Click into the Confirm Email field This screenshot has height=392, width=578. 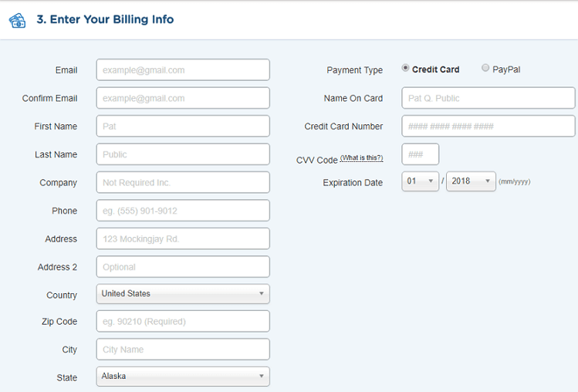pos(183,98)
